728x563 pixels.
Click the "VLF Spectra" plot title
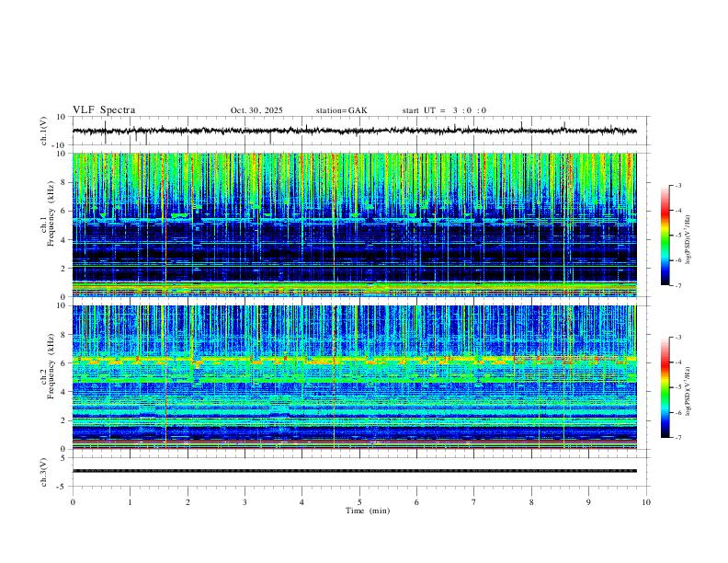coord(104,110)
